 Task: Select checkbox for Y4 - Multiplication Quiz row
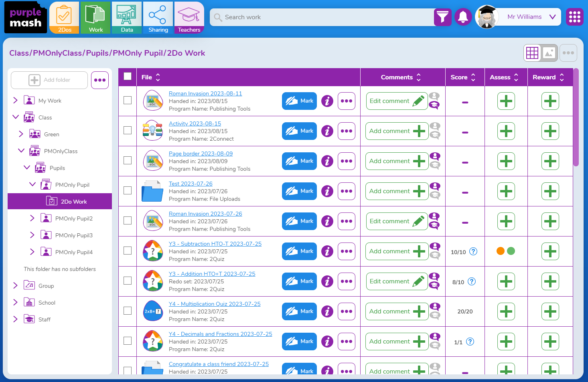128,311
